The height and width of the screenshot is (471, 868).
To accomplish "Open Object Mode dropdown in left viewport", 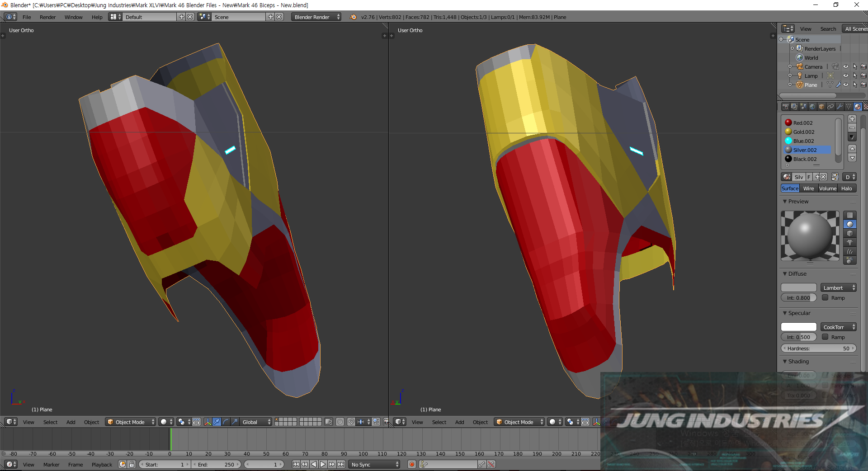I will [x=131, y=422].
